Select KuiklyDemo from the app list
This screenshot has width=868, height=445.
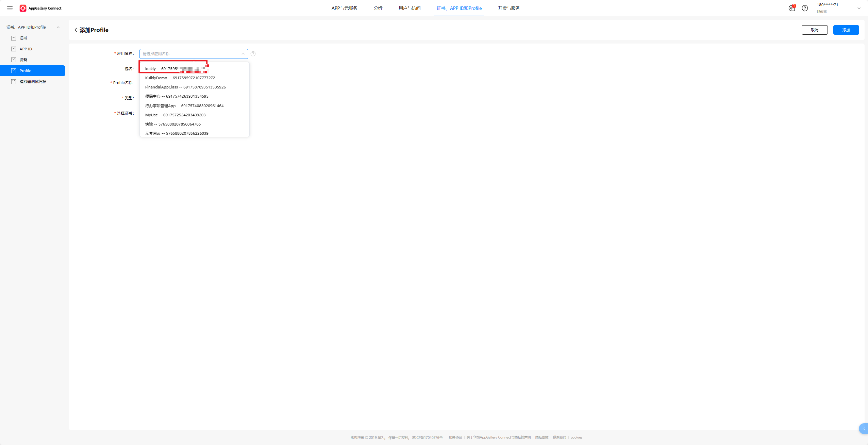point(180,78)
